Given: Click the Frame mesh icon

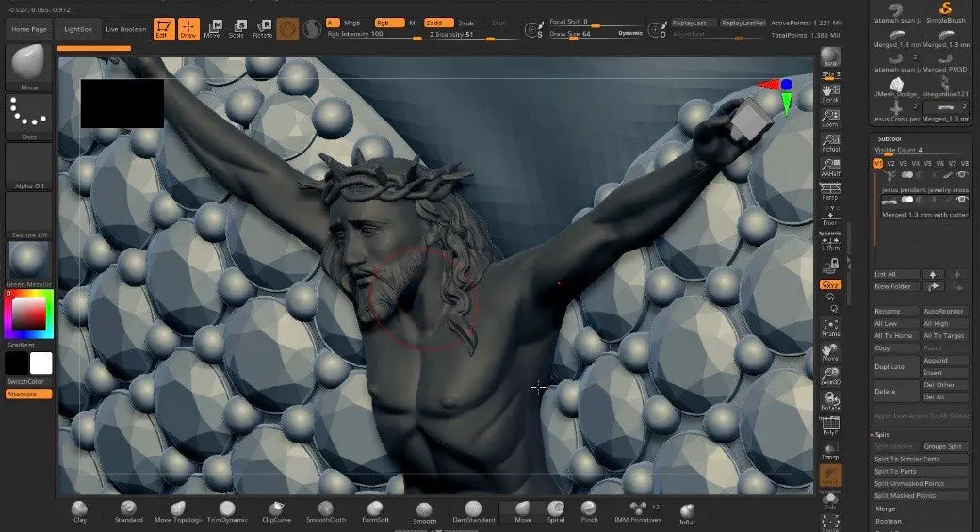Looking at the screenshot, I should pyautogui.click(x=830, y=327).
